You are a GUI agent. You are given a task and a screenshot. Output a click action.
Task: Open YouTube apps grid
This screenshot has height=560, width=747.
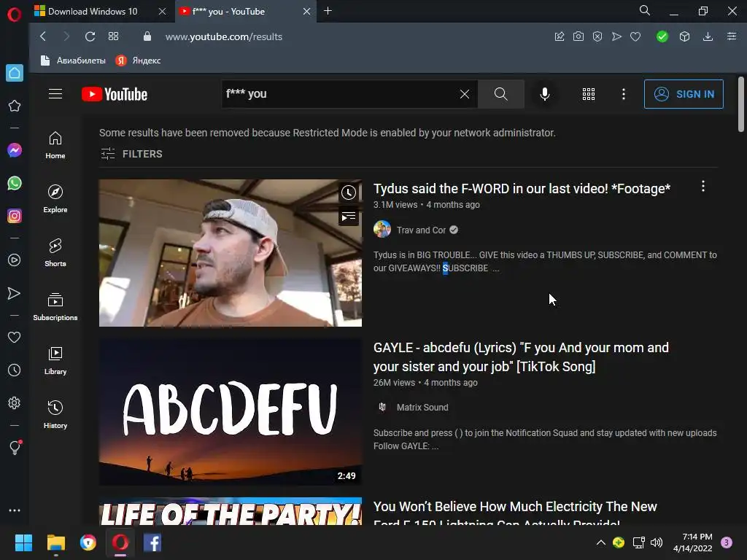coord(589,94)
